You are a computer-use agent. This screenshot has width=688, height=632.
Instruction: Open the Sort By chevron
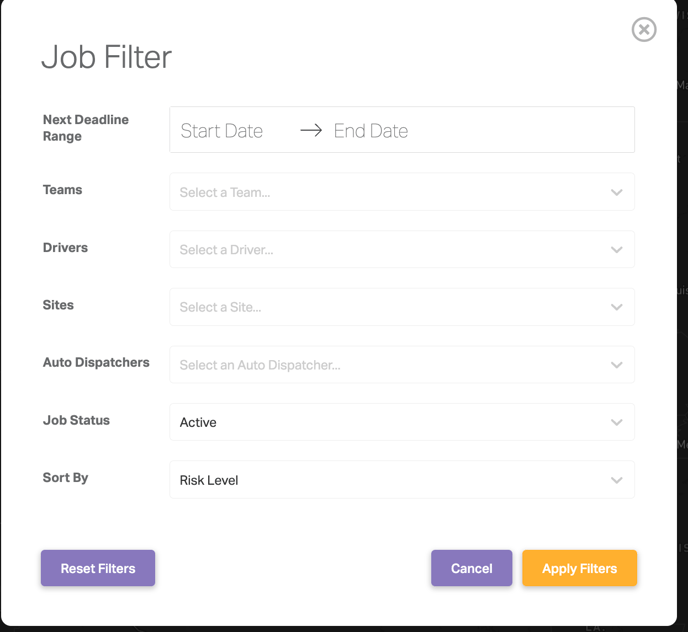616,480
